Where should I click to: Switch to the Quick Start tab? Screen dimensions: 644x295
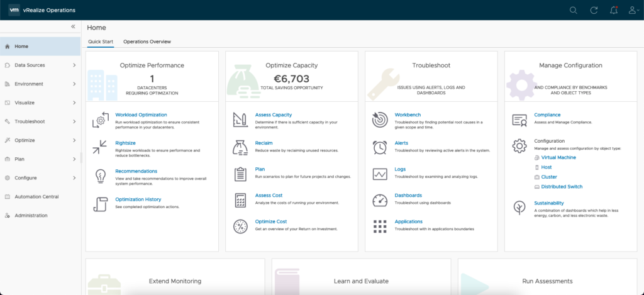coord(101,42)
